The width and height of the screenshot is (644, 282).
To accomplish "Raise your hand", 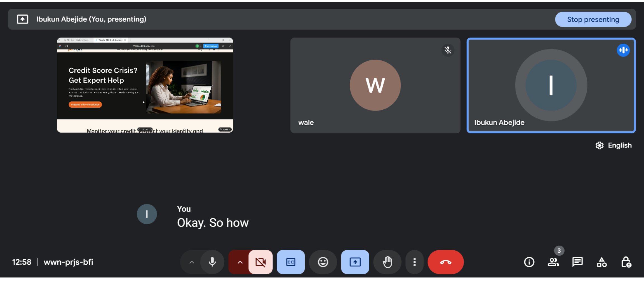I will pos(387,262).
